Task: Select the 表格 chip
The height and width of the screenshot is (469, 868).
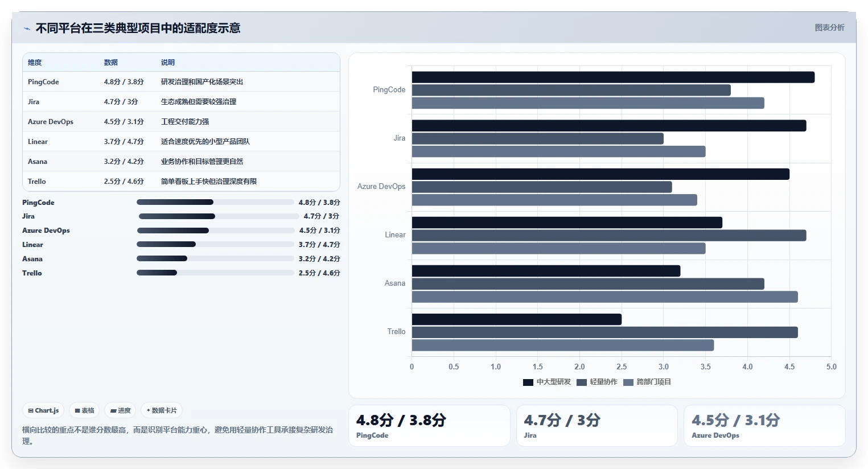Action: point(84,410)
